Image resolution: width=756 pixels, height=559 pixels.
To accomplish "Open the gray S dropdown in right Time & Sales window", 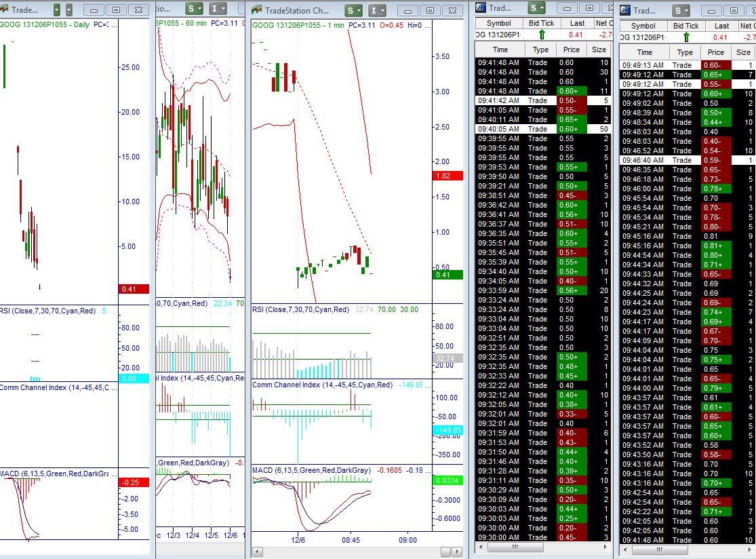I will [x=681, y=11].
